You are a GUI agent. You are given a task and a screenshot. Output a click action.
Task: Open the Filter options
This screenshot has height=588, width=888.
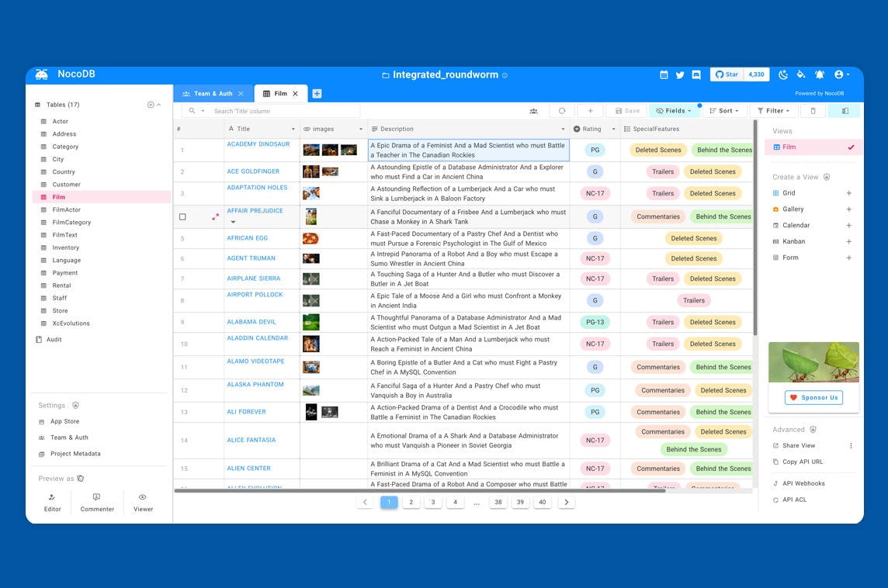pyautogui.click(x=772, y=110)
